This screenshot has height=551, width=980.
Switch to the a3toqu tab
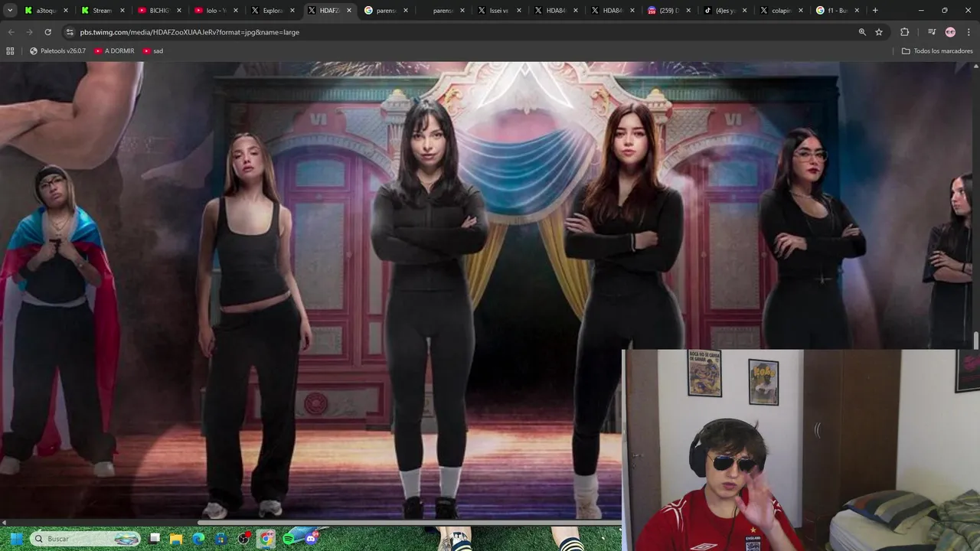46,11
